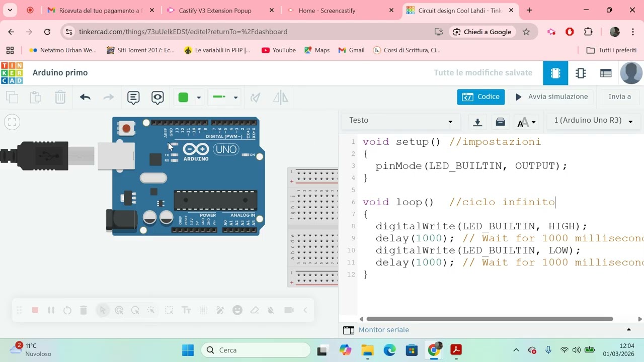Image resolution: width=644 pixels, height=362 pixels.
Task: Open the Gmail bookmark
Action: [x=351, y=50]
